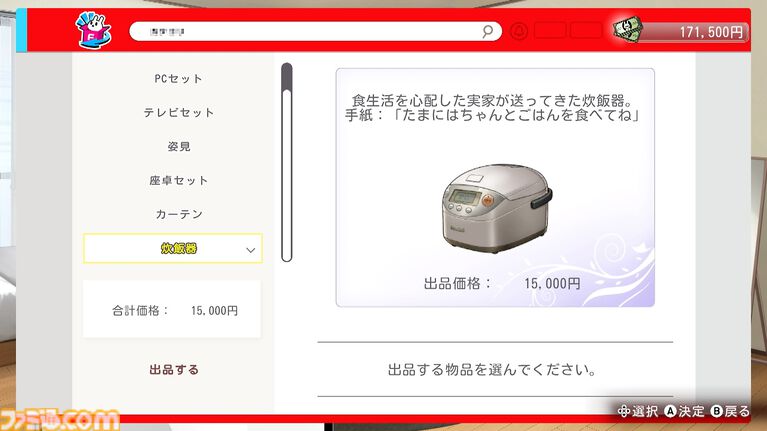Select 座卓セット from the list

click(x=179, y=181)
